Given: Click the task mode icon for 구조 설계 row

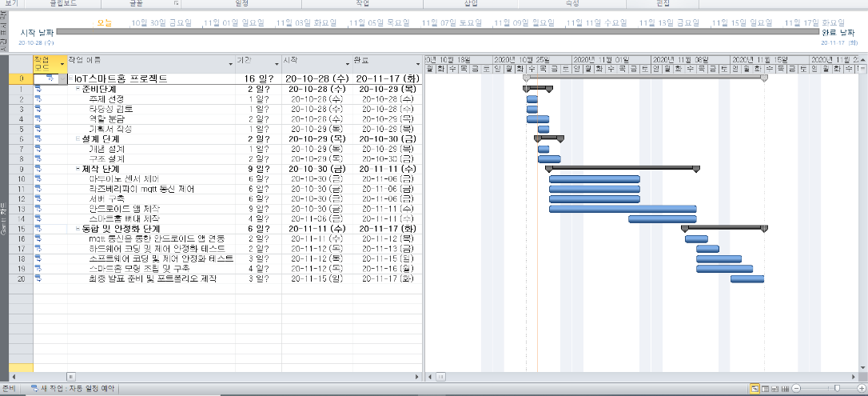Looking at the screenshot, I should 38,158.
